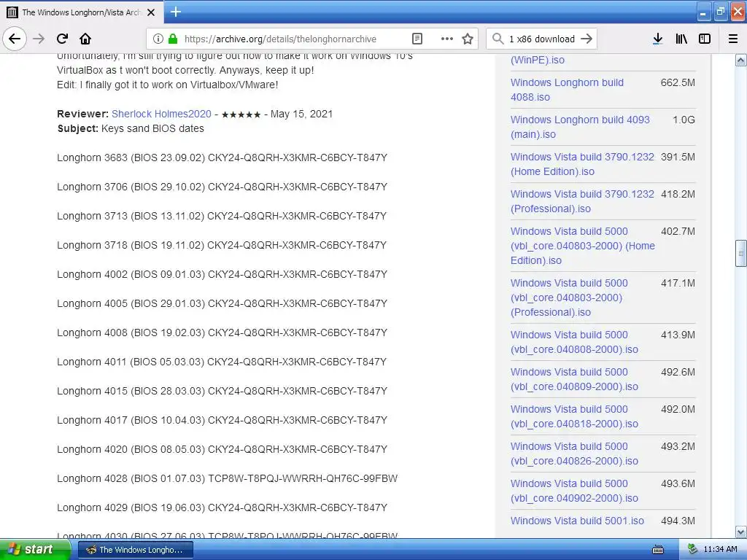The image size is (747, 560).
Task: Click the 11:34 AM taskbar clock
Action: (720, 550)
